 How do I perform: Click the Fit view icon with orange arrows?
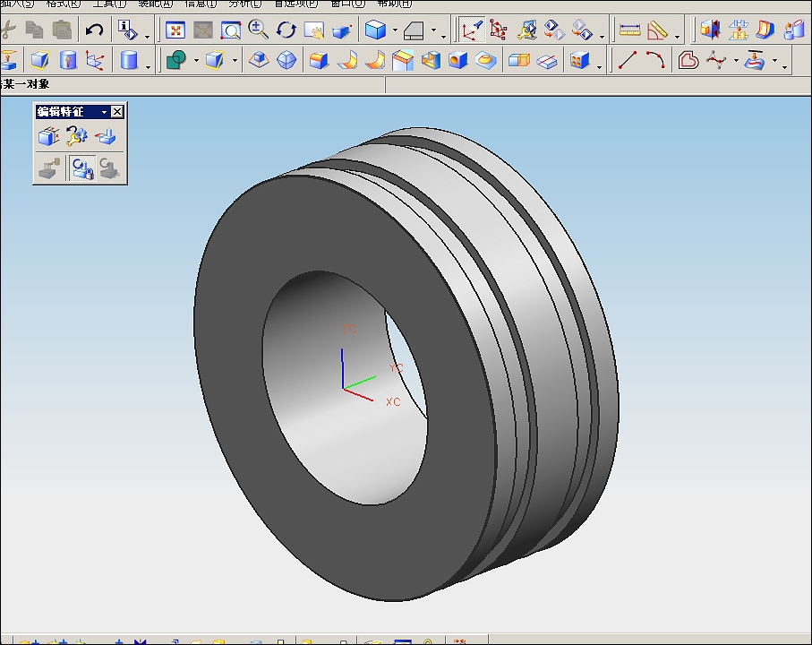click(x=175, y=30)
